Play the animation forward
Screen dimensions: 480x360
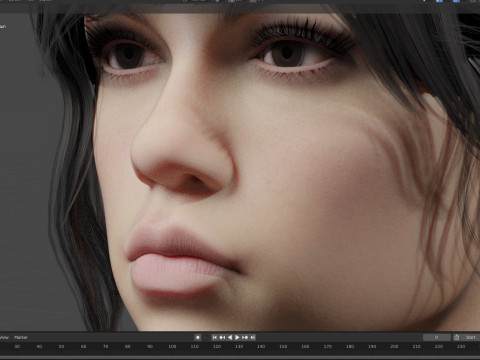pos(237,337)
